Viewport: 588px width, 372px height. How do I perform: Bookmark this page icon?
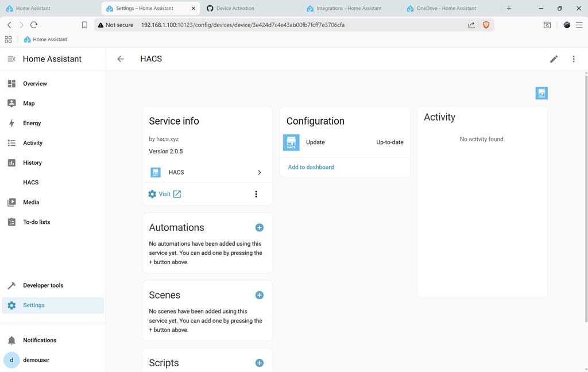click(84, 25)
